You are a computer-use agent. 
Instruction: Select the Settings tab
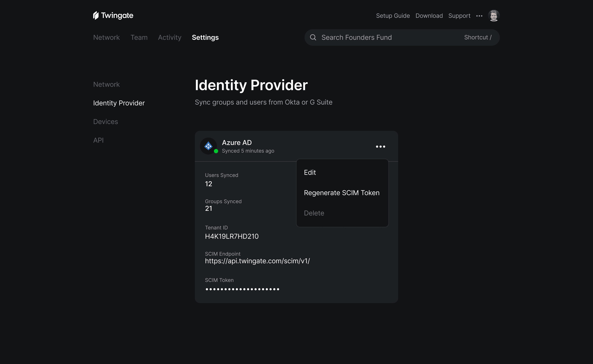point(205,37)
